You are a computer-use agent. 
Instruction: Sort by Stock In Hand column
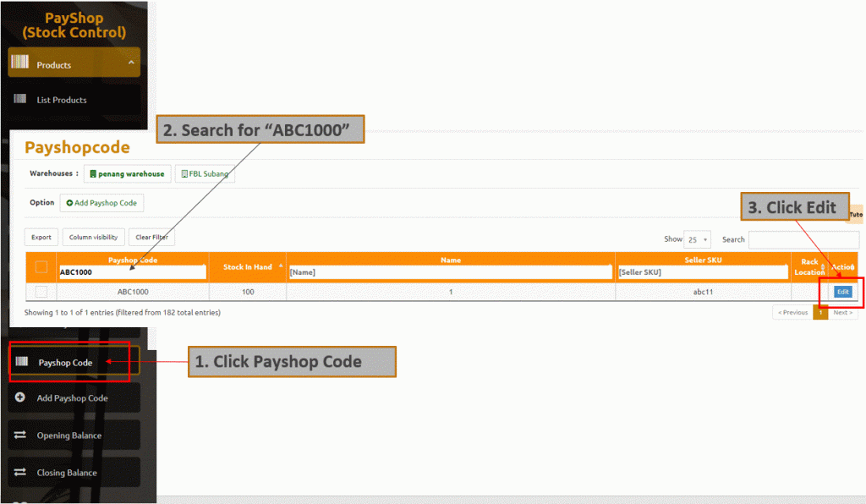(248, 267)
